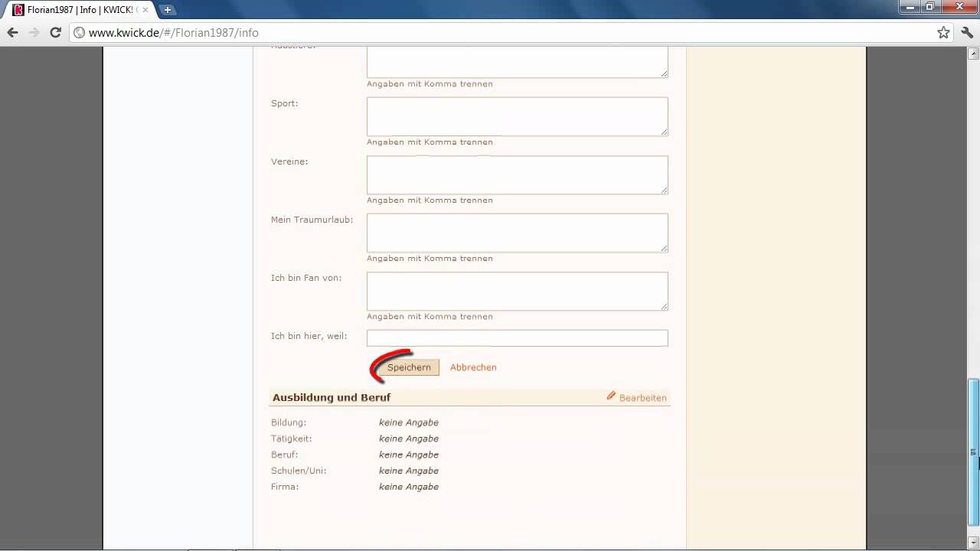Image resolution: width=980 pixels, height=551 pixels.
Task: Click the Ich bin hier, weil input field
Action: pyautogui.click(x=518, y=338)
